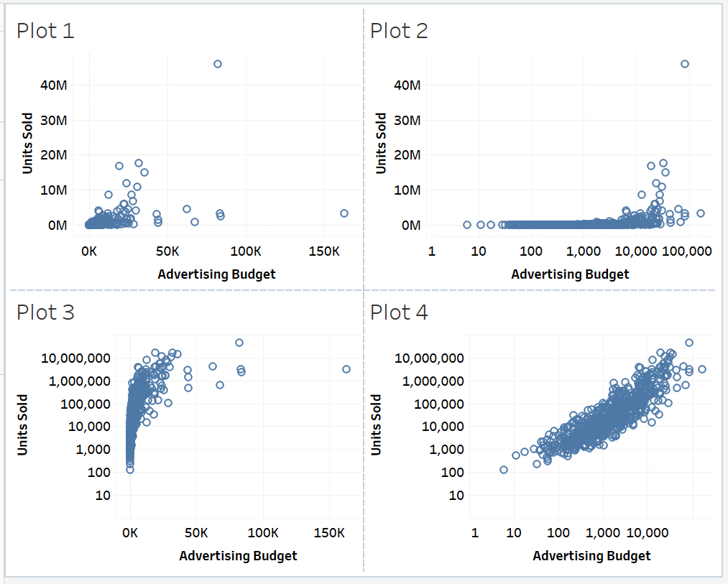The width and height of the screenshot is (728, 584).
Task: Select the highest data point in Plot 3
Action: pos(239,343)
